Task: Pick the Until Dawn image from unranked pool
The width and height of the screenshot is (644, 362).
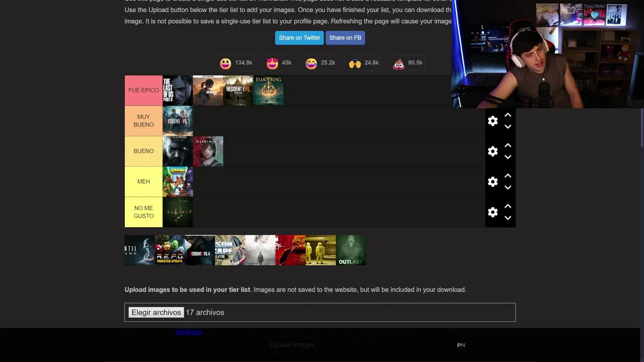Action: coord(139,250)
